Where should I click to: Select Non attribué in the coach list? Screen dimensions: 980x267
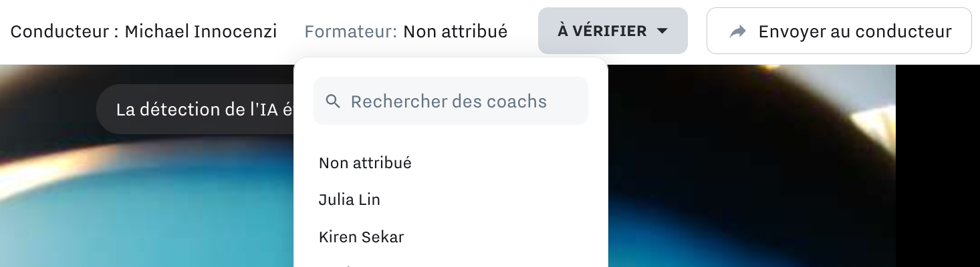(x=451, y=162)
